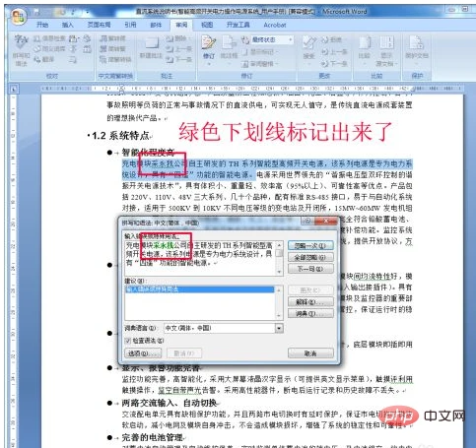Select the highlighted suggestion in the 建议 list

pos(200,289)
